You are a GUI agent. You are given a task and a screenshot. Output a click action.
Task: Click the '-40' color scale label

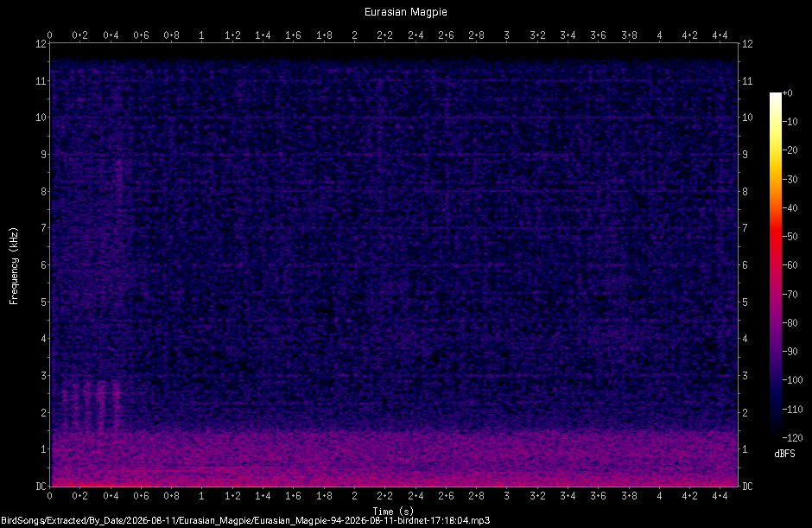pos(790,207)
